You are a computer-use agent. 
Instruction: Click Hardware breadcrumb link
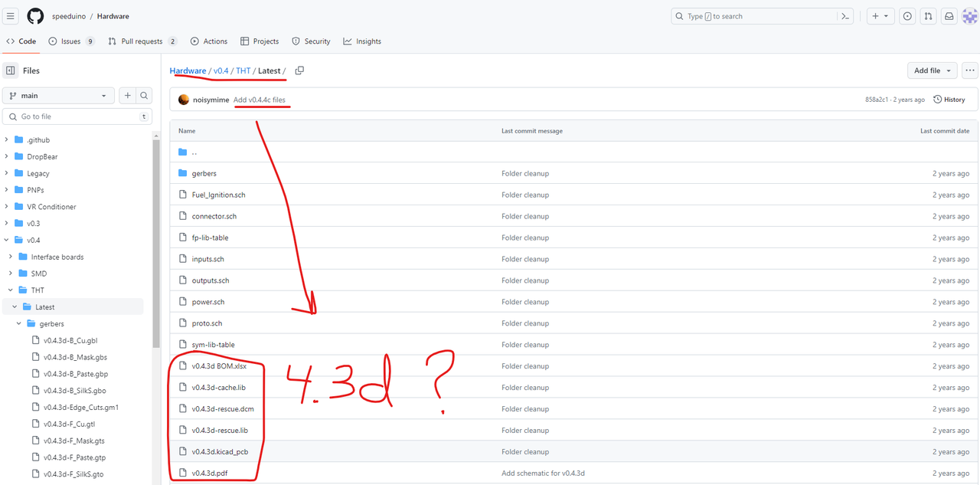(188, 70)
